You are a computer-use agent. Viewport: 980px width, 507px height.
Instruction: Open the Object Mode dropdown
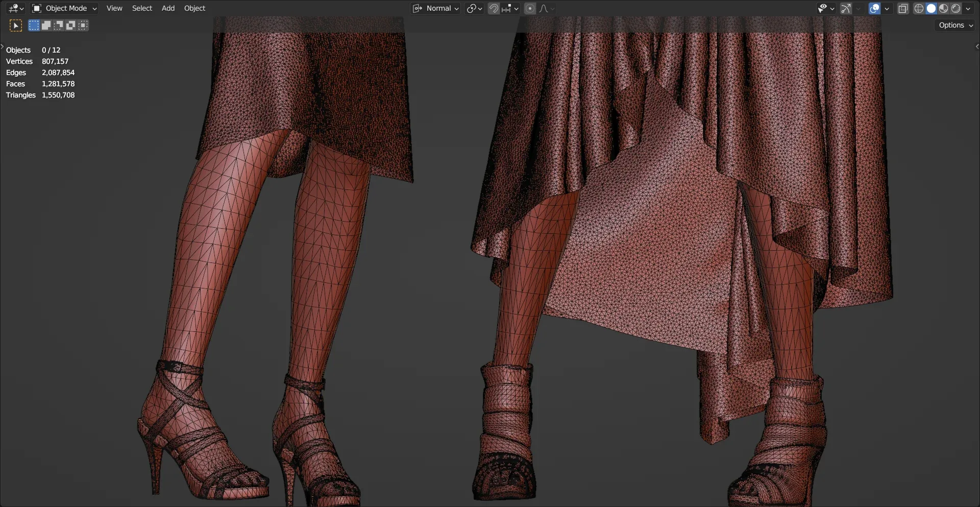[x=64, y=8]
